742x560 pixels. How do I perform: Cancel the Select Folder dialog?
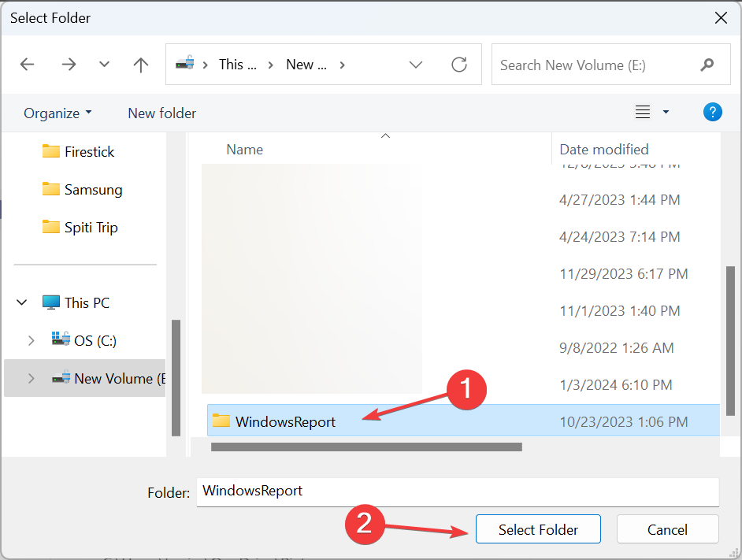667,529
